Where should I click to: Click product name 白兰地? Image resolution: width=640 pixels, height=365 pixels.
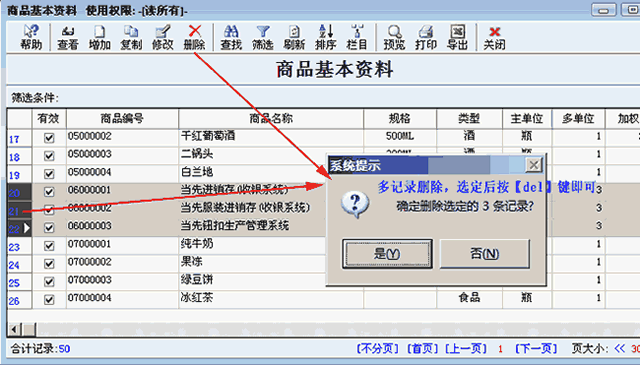tap(197, 171)
